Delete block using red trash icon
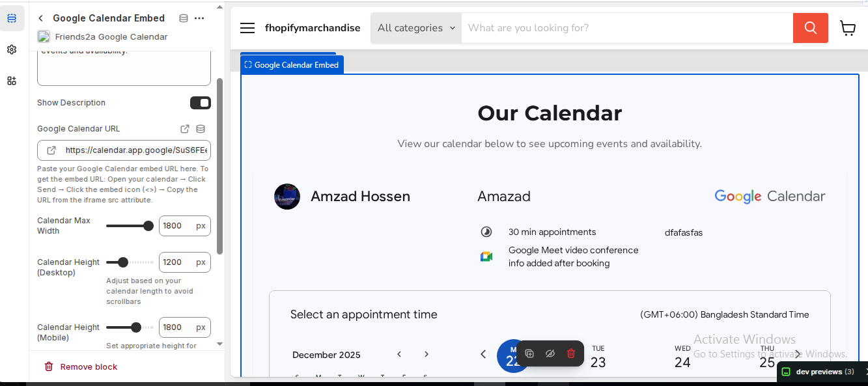This screenshot has width=868, height=386. coord(571,353)
